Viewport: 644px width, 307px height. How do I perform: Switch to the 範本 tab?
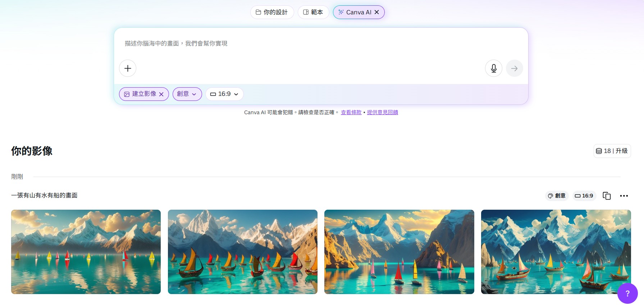(313, 12)
